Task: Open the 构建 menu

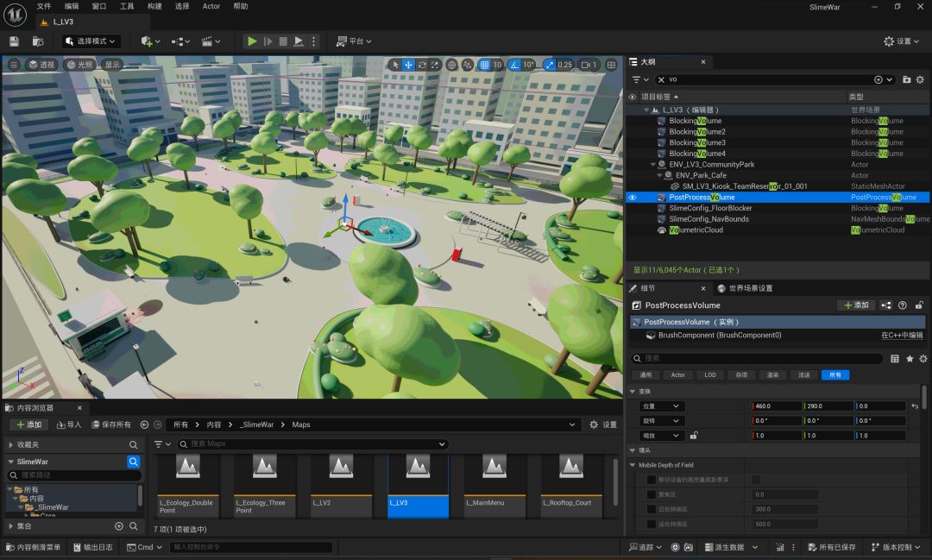Action: pos(154,6)
